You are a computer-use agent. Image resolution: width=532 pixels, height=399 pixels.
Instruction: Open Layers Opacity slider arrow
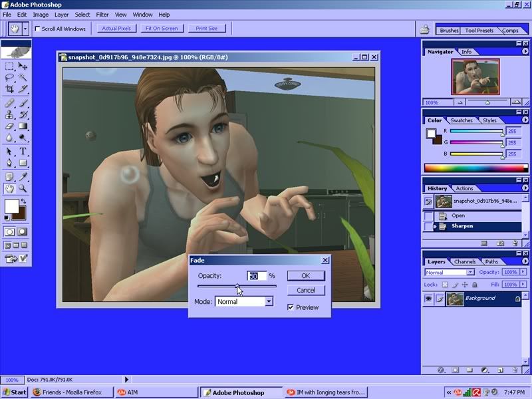click(x=523, y=272)
